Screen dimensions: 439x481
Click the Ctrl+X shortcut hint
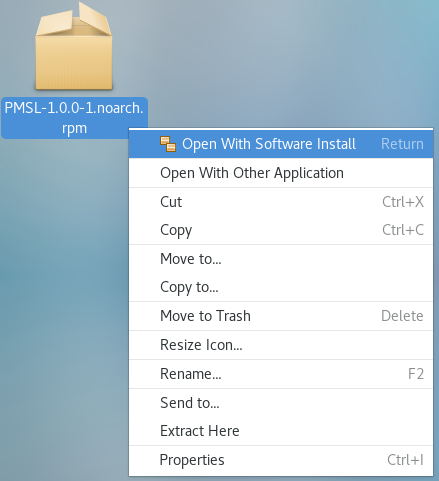point(403,202)
